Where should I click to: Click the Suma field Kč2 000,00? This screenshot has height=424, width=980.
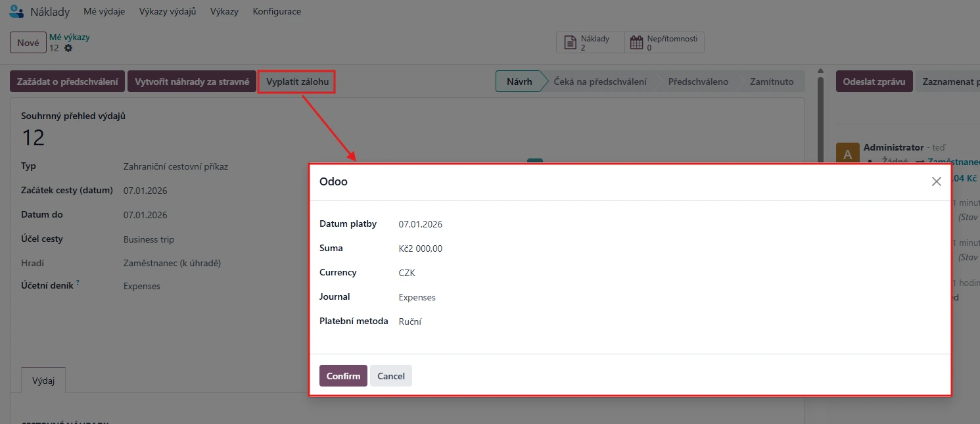coord(421,248)
